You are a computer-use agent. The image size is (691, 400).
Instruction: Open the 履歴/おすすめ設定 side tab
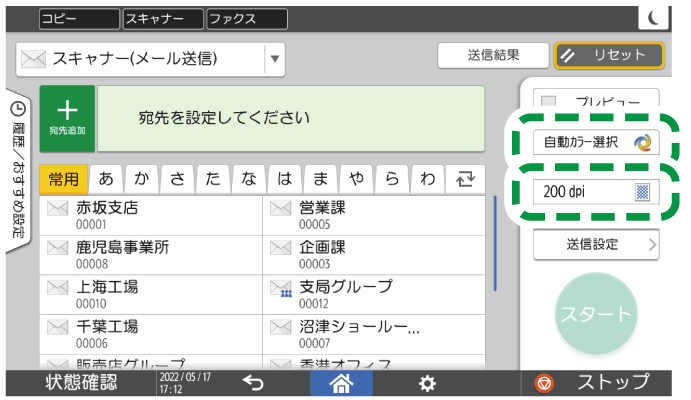coord(19,170)
